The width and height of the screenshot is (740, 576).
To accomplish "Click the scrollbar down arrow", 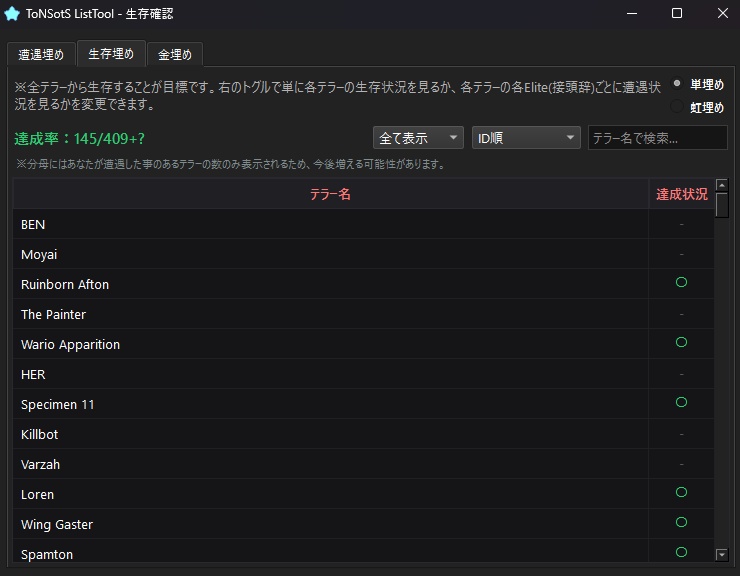I will [x=722, y=554].
